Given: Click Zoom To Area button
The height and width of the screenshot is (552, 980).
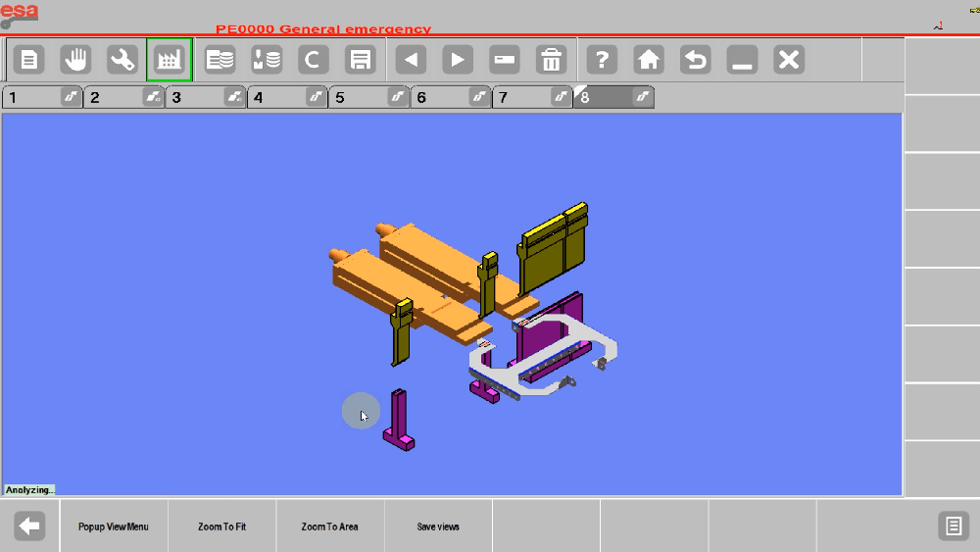Looking at the screenshot, I should pyautogui.click(x=330, y=527).
